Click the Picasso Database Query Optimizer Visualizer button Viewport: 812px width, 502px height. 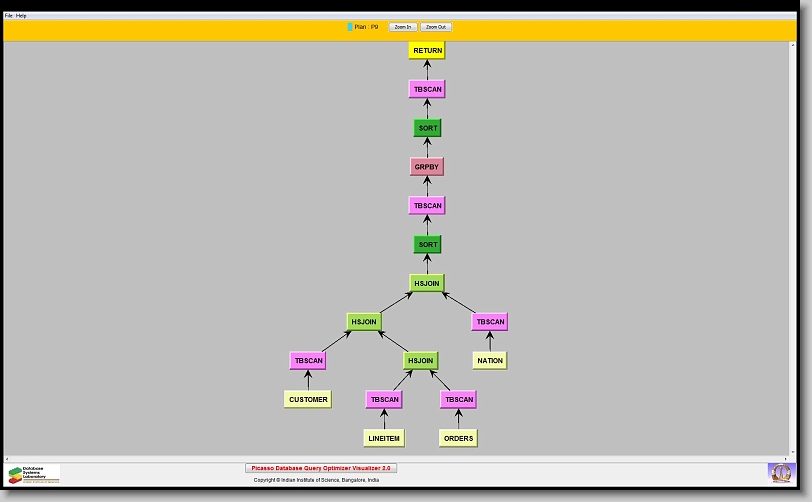pos(321,468)
